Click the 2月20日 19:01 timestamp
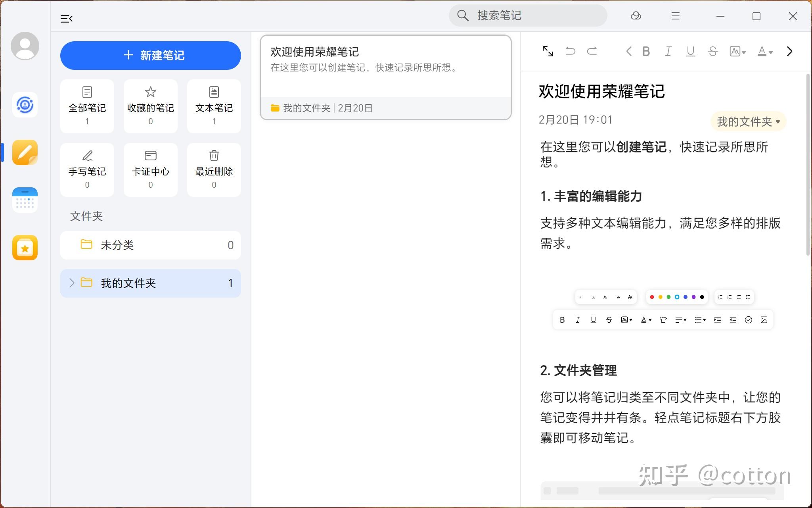 click(x=575, y=120)
